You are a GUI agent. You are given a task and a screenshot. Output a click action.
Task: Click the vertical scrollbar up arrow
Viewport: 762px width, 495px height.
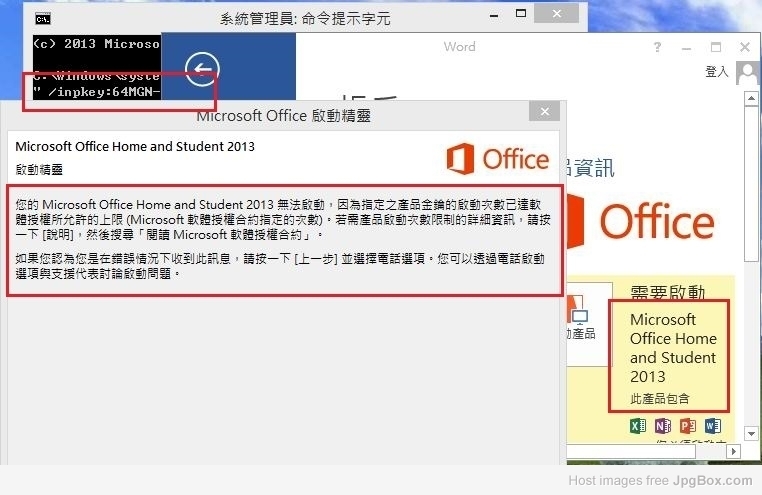coord(751,99)
